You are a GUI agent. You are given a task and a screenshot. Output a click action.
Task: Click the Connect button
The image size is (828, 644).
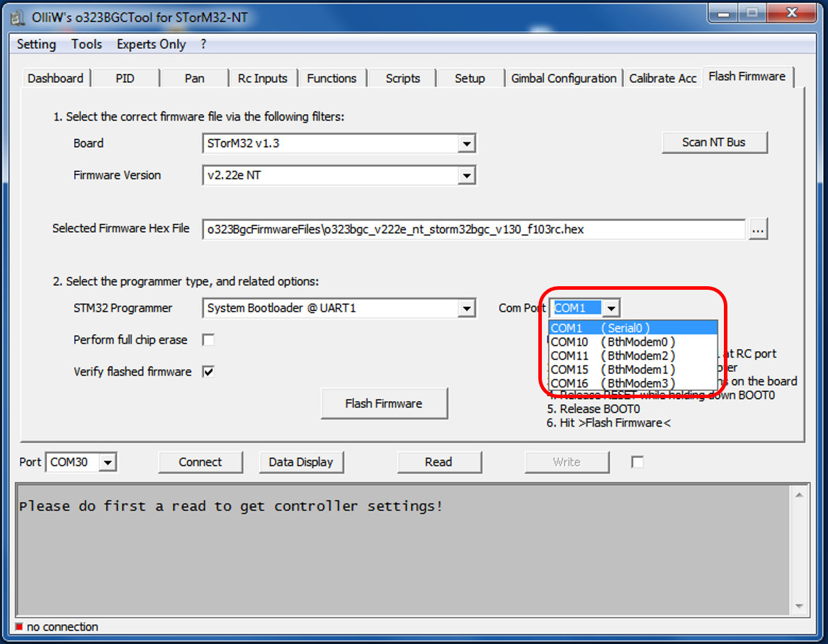tap(200, 462)
